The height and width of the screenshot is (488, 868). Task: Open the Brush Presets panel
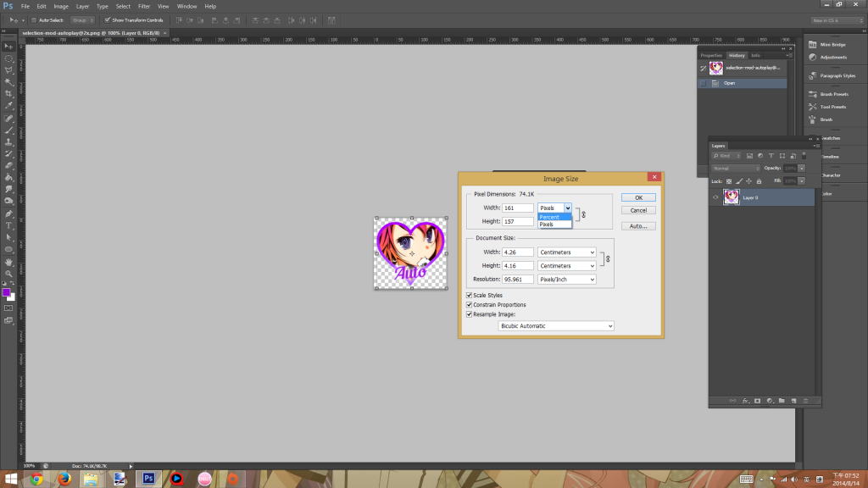click(x=834, y=94)
